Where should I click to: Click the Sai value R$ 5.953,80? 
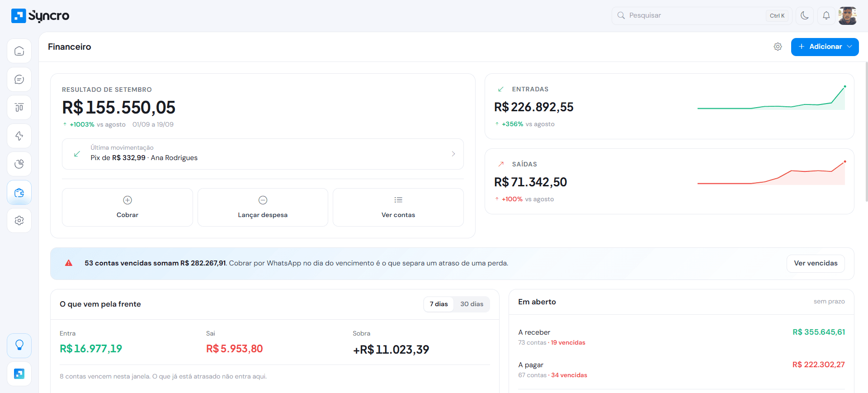pyautogui.click(x=234, y=349)
